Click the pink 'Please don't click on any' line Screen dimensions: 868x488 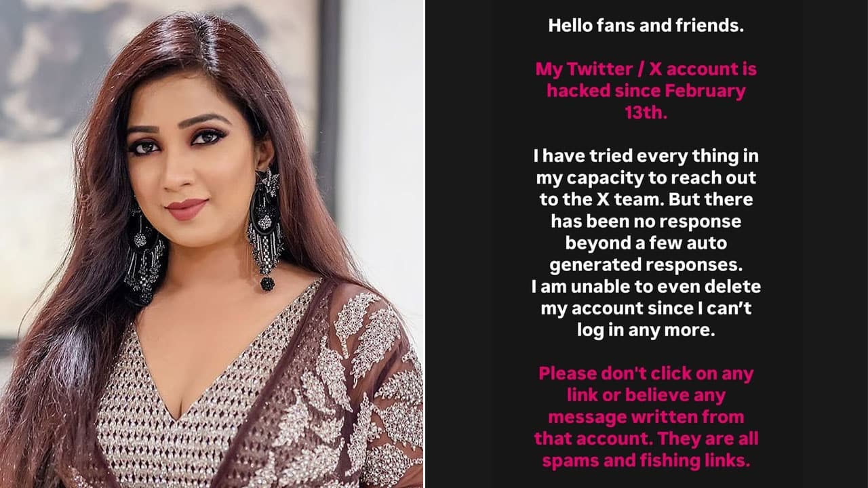[646, 373]
